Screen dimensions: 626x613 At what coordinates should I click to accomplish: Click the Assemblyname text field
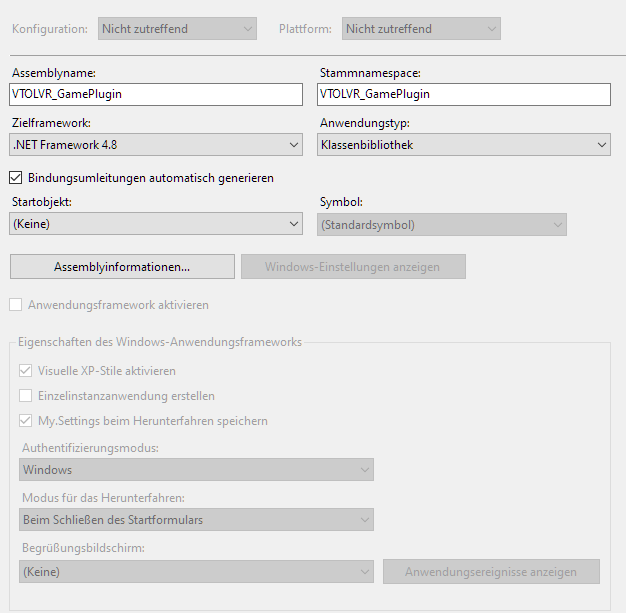point(156,94)
